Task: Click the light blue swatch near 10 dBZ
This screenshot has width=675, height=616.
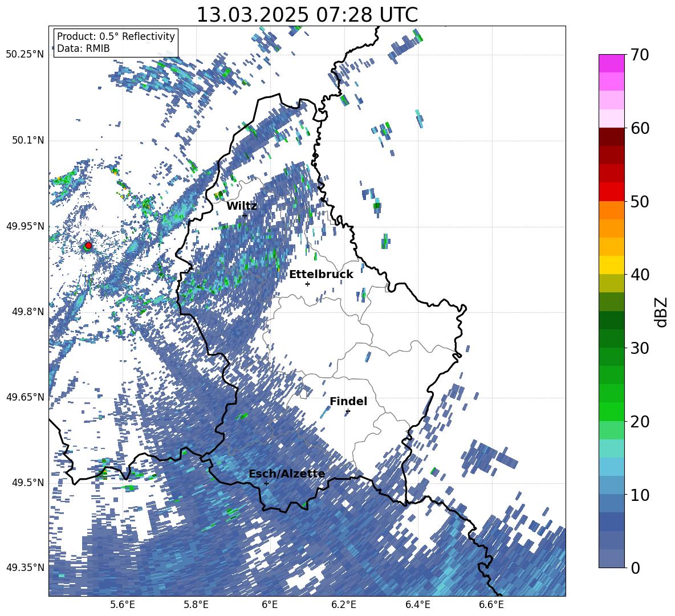Action: click(x=611, y=485)
